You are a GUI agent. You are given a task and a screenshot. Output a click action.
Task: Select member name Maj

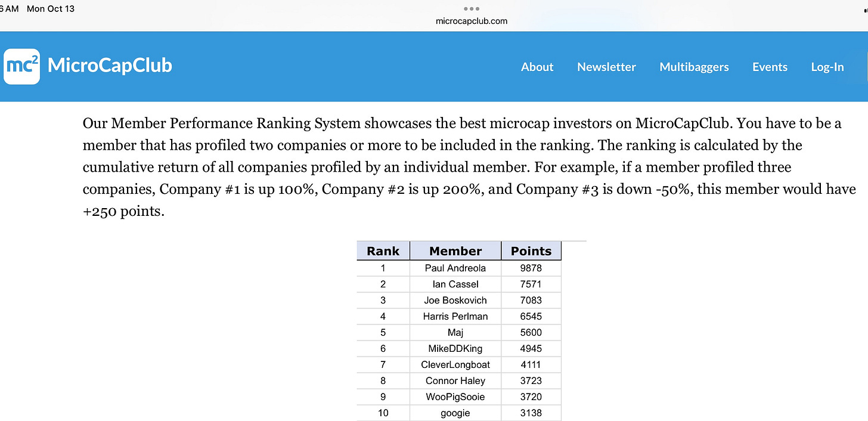point(455,332)
